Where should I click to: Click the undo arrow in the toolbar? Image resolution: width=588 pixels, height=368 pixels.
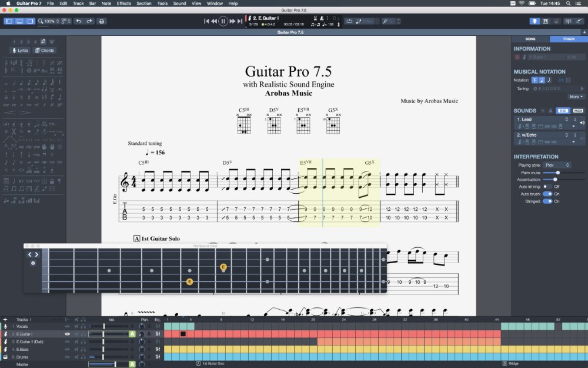coord(79,21)
